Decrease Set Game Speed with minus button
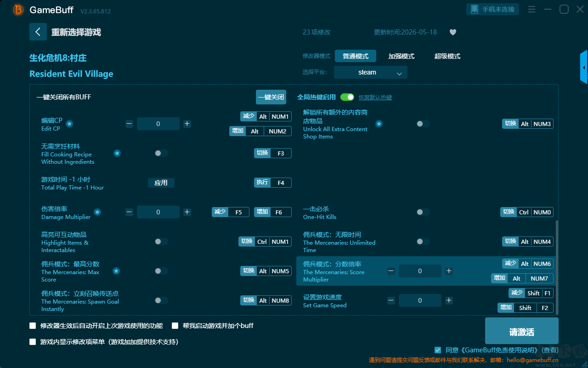Image resolution: width=588 pixels, height=368 pixels. tap(391, 300)
